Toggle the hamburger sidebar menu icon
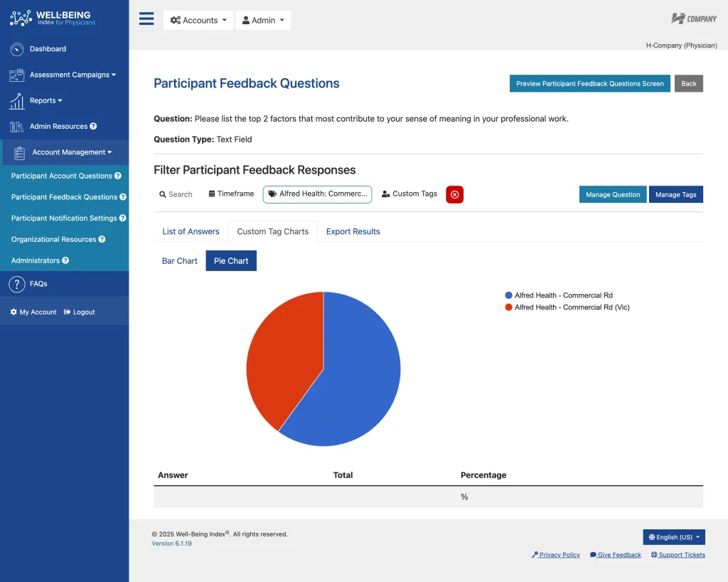Image resolution: width=728 pixels, height=582 pixels. click(x=146, y=18)
